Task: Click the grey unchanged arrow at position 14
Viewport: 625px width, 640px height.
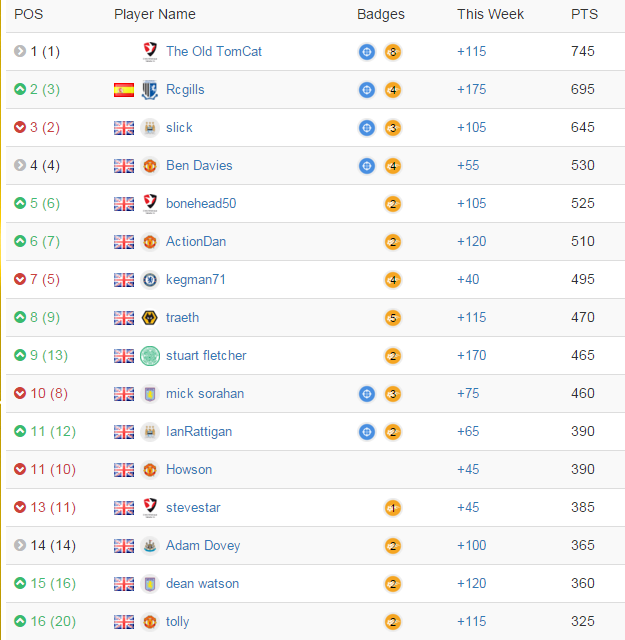Action: pos(20,545)
